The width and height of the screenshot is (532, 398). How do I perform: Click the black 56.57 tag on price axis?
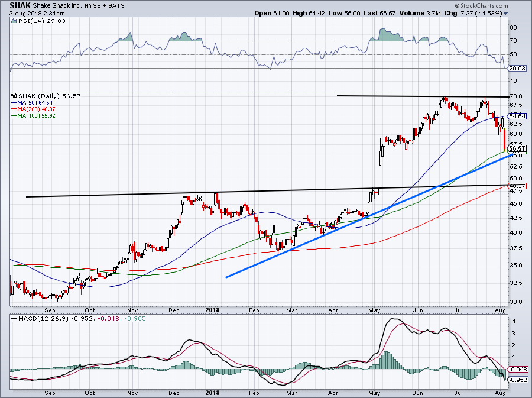click(x=517, y=148)
